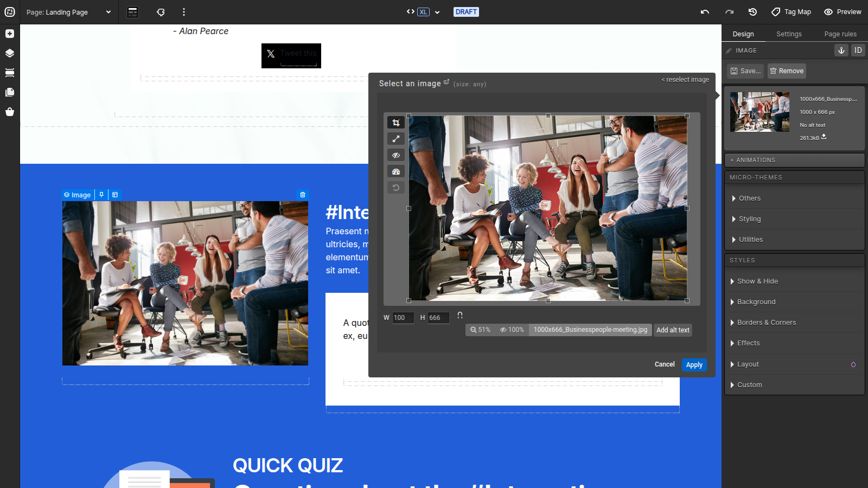Click the layout icon on Image toolbar
The width and height of the screenshot is (868, 488).
click(x=115, y=195)
